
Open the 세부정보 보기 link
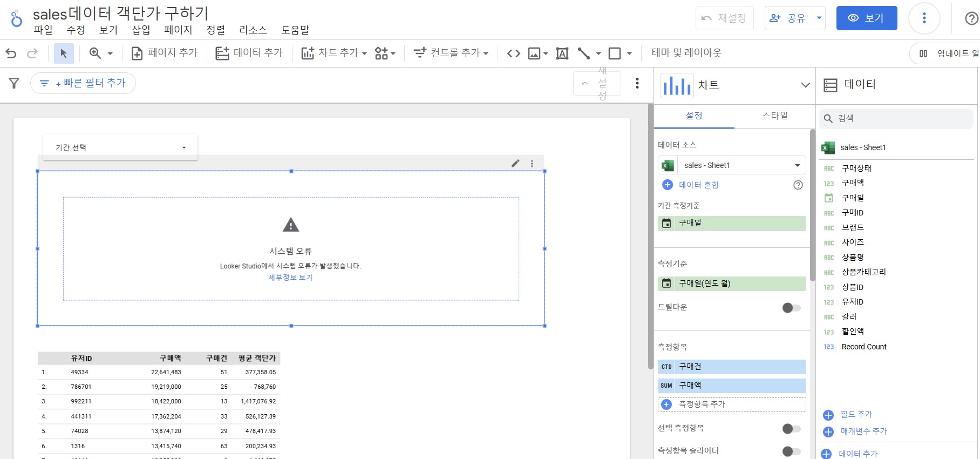click(x=291, y=278)
